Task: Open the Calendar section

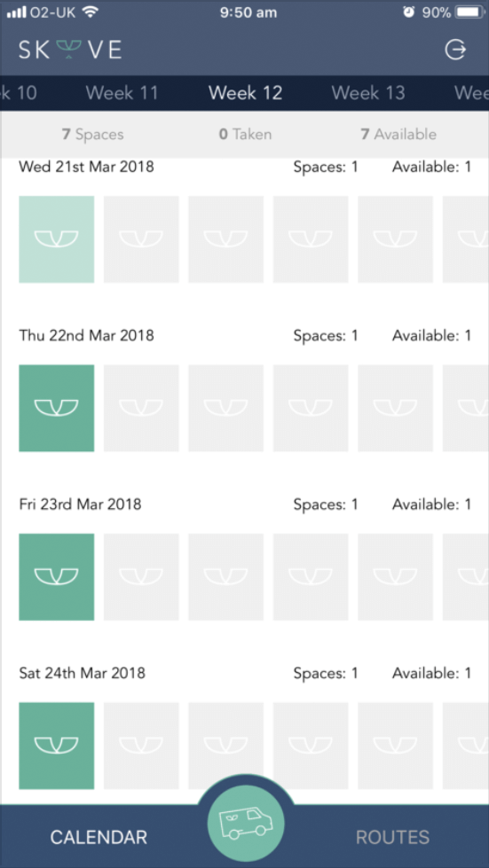Action: [99, 837]
